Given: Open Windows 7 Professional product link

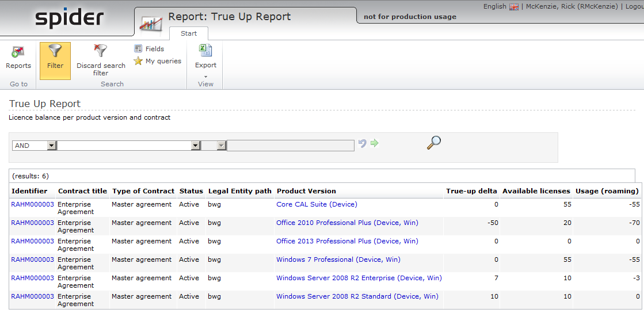Looking at the screenshot, I should tap(338, 259).
